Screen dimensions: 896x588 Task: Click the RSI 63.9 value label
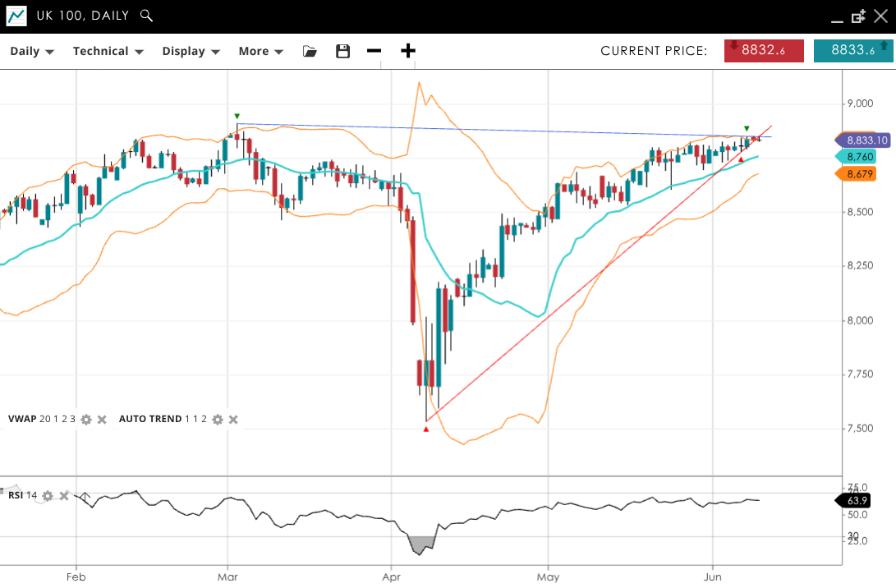click(x=856, y=500)
